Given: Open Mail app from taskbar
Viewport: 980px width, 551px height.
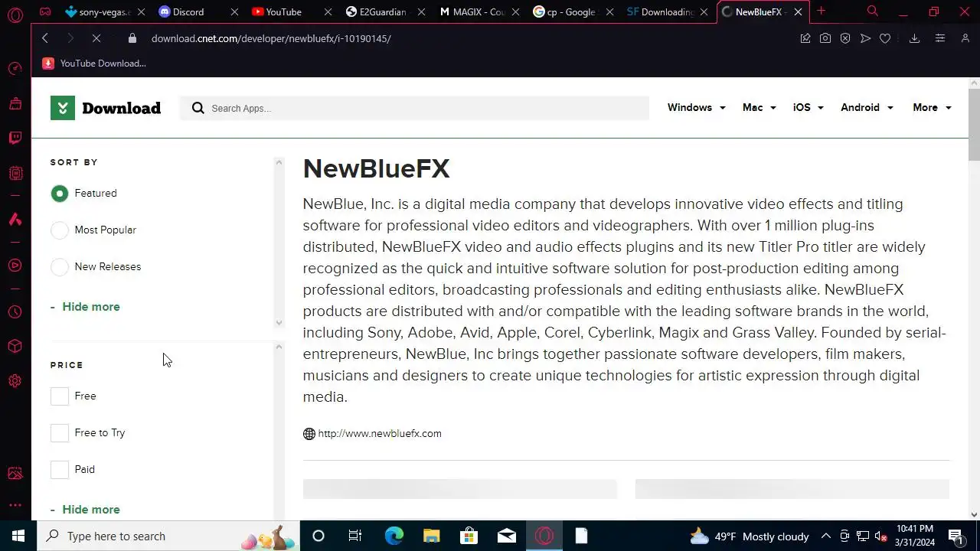Looking at the screenshot, I should click(x=507, y=536).
